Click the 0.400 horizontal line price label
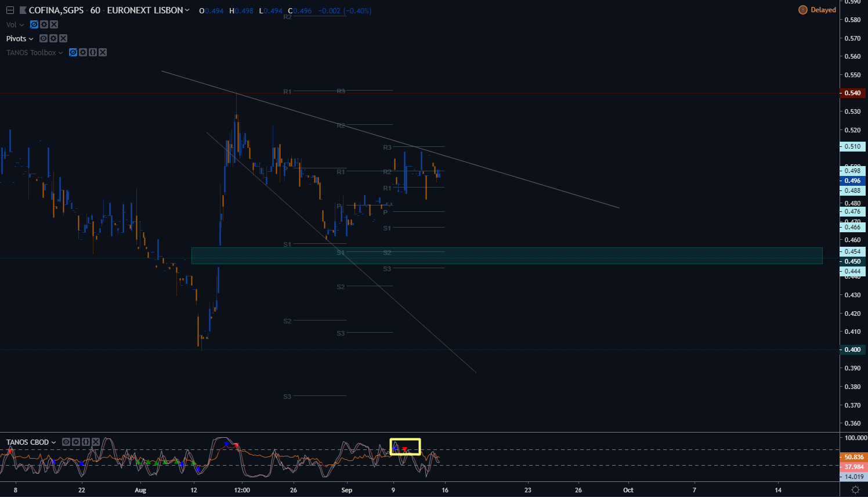 tap(852, 350)
